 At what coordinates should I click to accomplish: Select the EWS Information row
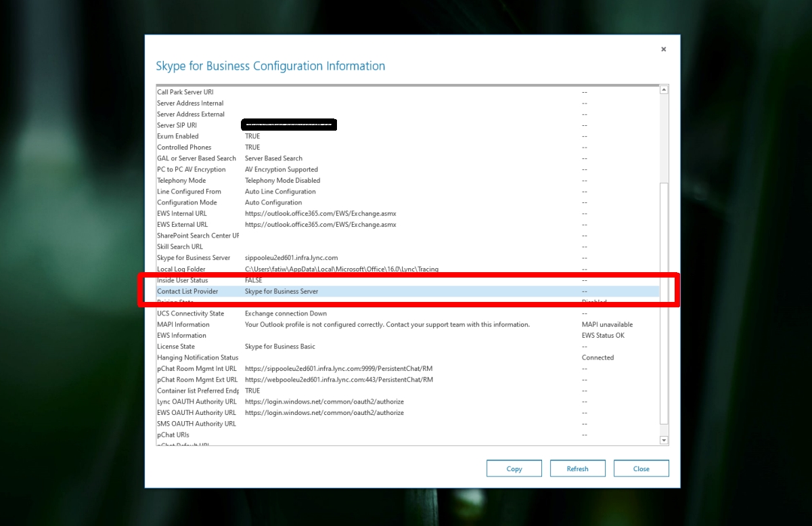408,336
